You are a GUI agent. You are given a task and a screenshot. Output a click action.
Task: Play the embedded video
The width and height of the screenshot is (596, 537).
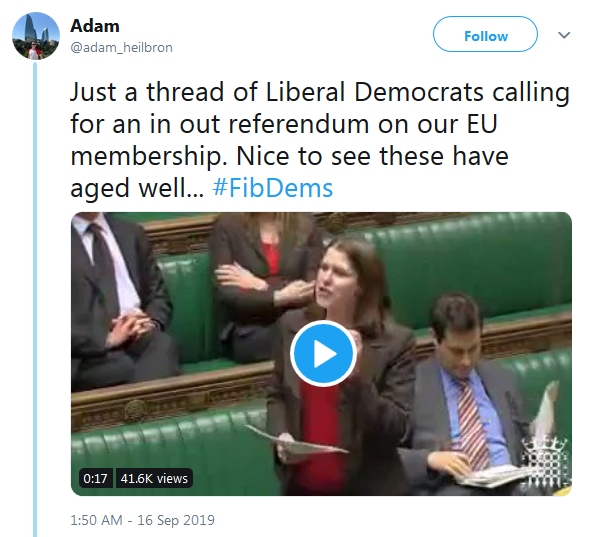pos(323,353)
